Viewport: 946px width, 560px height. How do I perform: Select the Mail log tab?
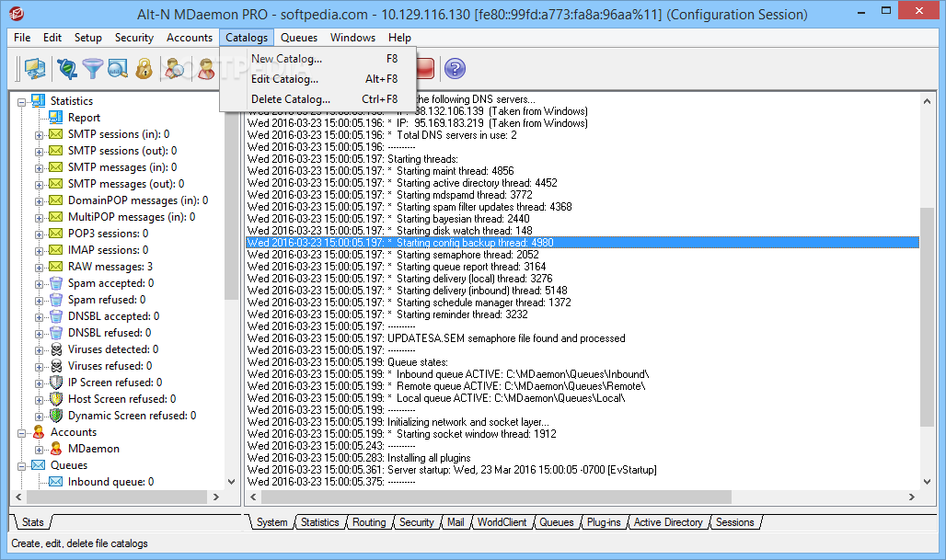coord(456,522)
